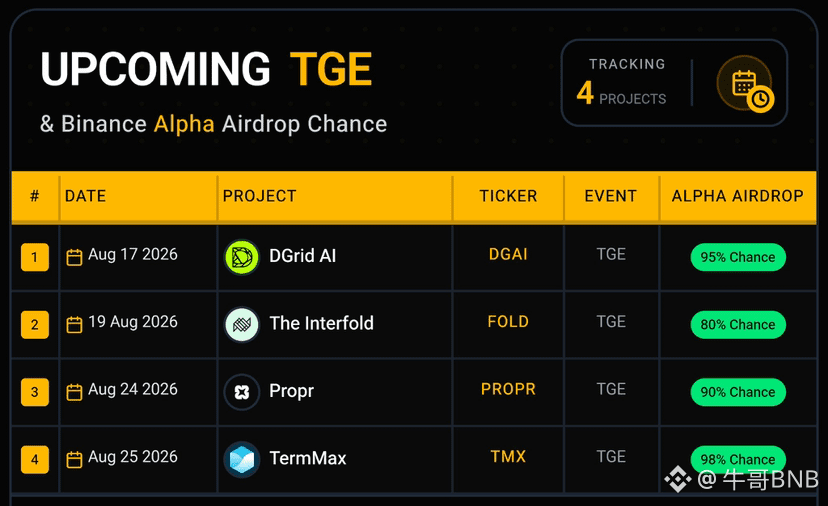Click row number 3 badge

click(x=35, y=392)
